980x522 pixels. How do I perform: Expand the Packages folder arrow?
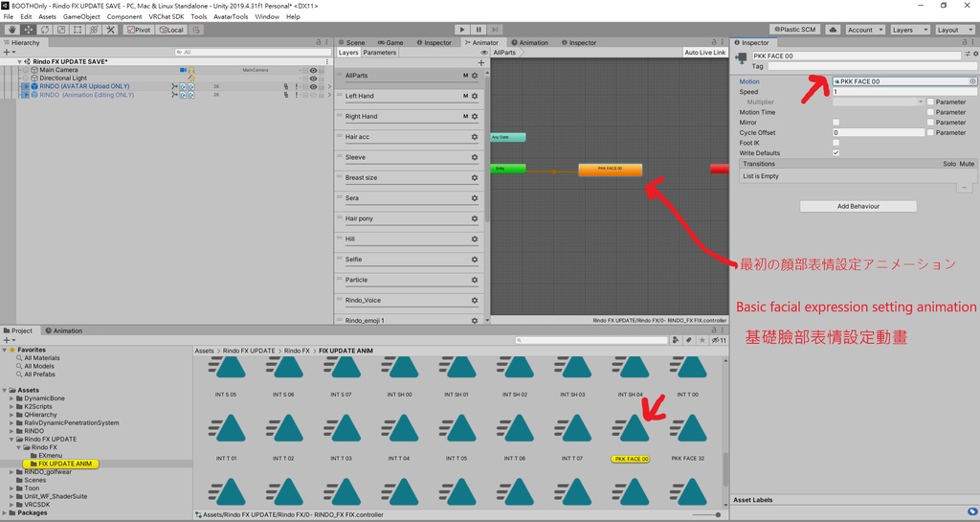click(x=5, y=513)
